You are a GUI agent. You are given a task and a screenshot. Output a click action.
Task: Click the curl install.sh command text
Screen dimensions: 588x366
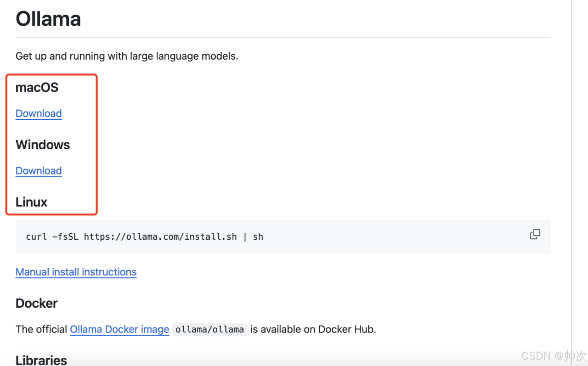coord(145,237)
